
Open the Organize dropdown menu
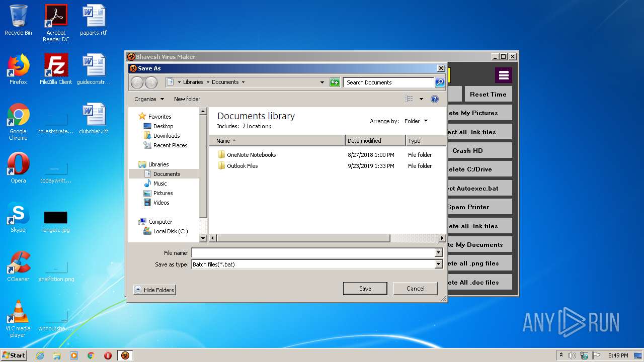149,99
